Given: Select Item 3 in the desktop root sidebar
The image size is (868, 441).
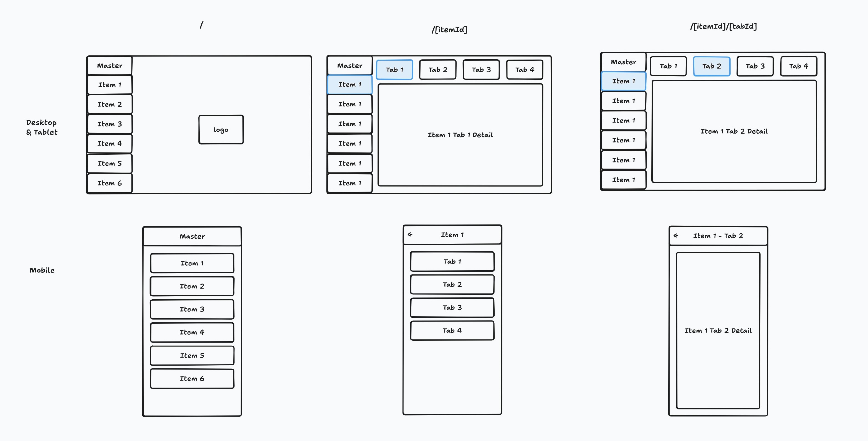Looking at the screenshot, I should [109, 124].
